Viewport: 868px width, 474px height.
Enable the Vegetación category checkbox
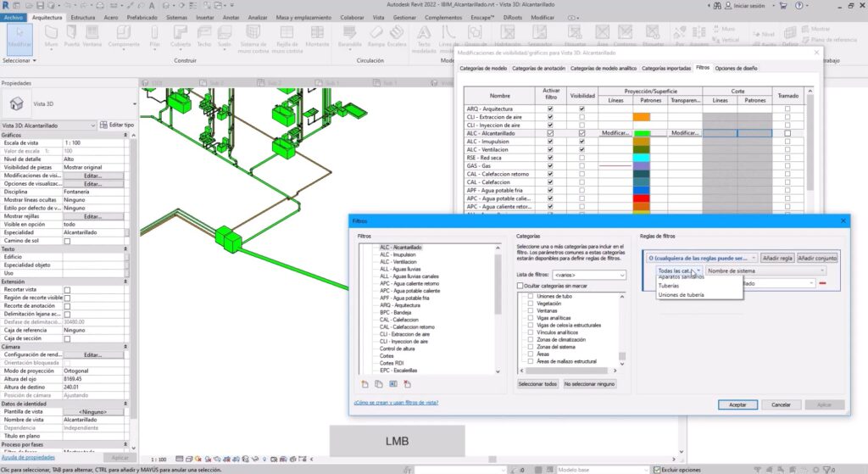531,303
